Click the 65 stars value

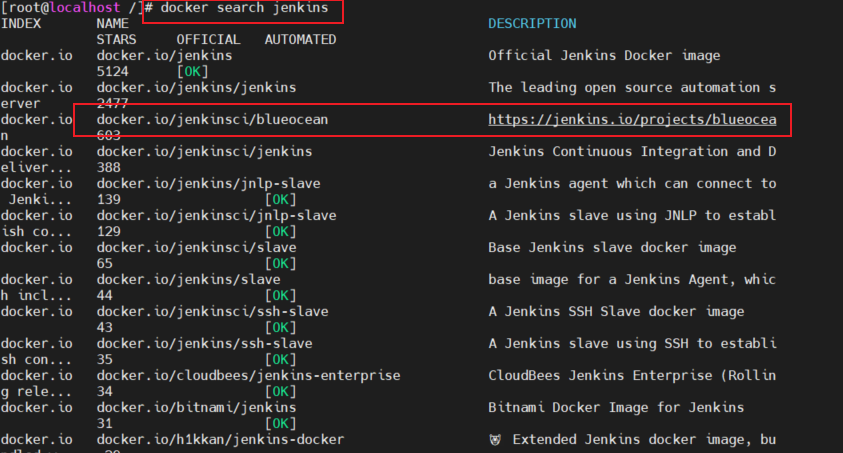tap(104, 264)
